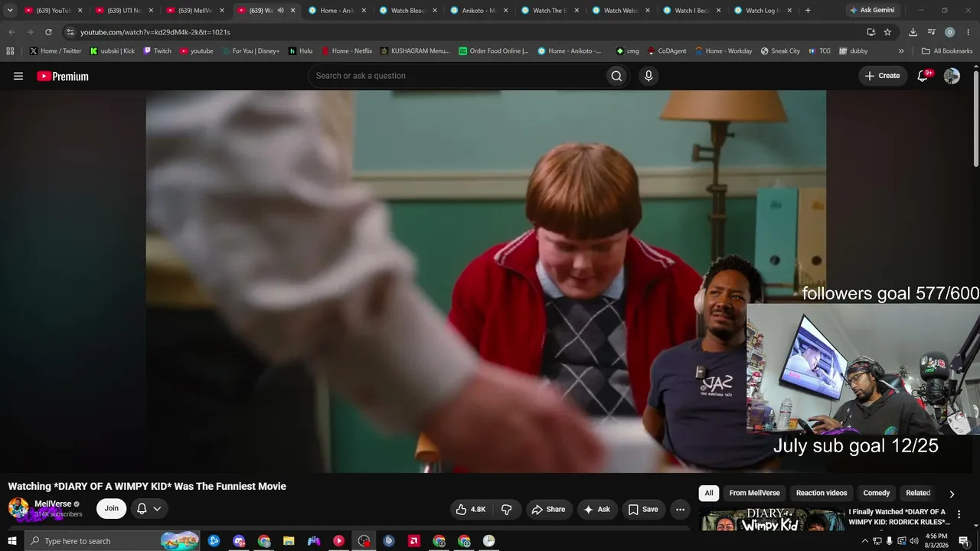
Task: Show more bookmarks with the overflow chevron
Action: point(901,51)
